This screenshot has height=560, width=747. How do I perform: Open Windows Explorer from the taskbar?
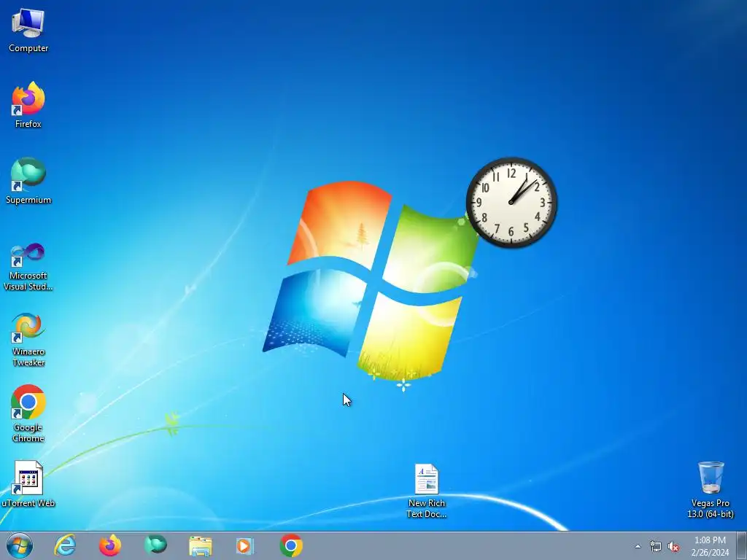pos(201,545)
